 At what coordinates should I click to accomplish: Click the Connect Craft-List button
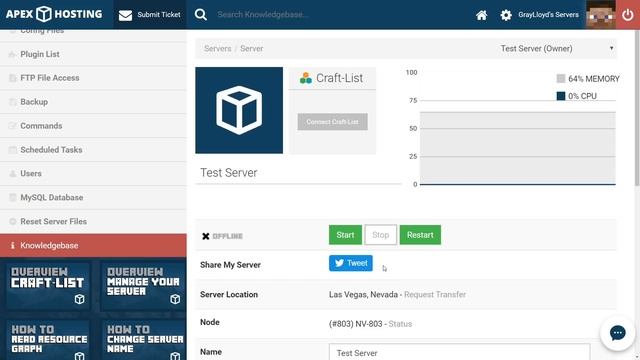[x=332, y=122]
